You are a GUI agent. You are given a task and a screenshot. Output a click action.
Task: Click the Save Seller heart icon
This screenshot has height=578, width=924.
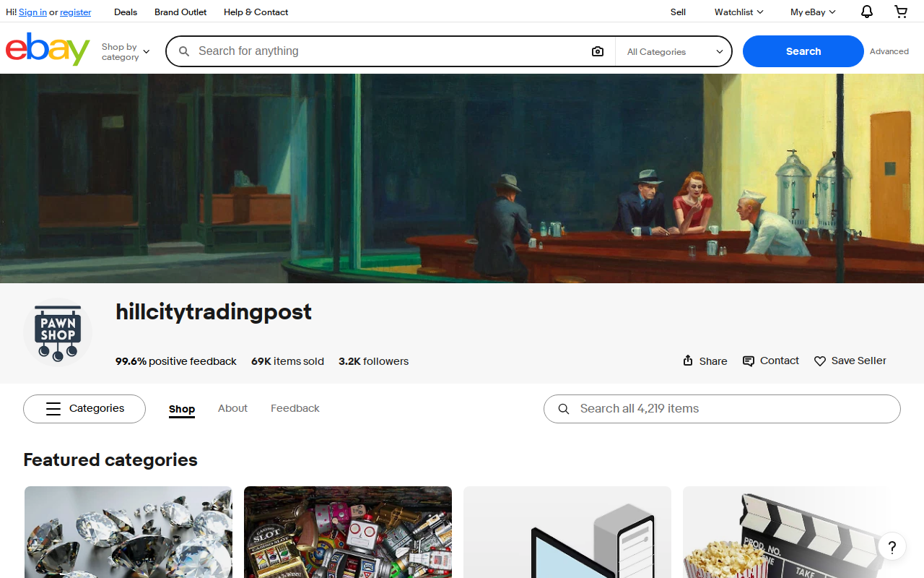[820, 361]
